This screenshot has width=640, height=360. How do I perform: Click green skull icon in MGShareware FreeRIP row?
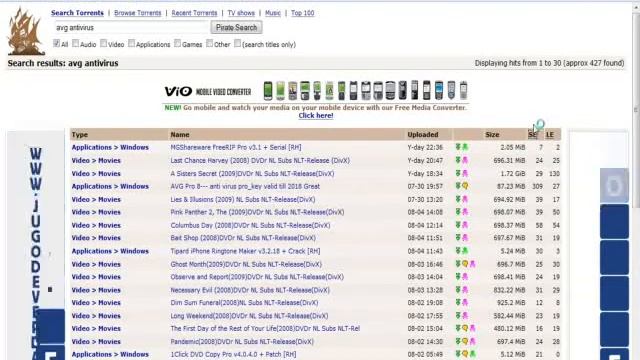[465, 147]
